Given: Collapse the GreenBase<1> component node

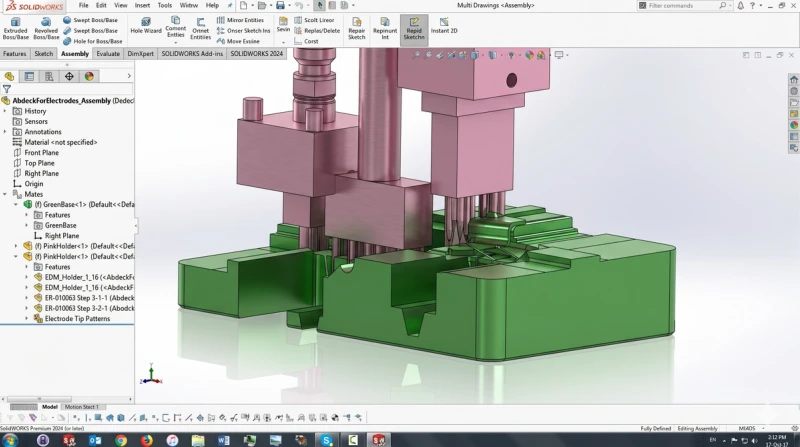Looking at the screenshot, I should coord(16,205).
